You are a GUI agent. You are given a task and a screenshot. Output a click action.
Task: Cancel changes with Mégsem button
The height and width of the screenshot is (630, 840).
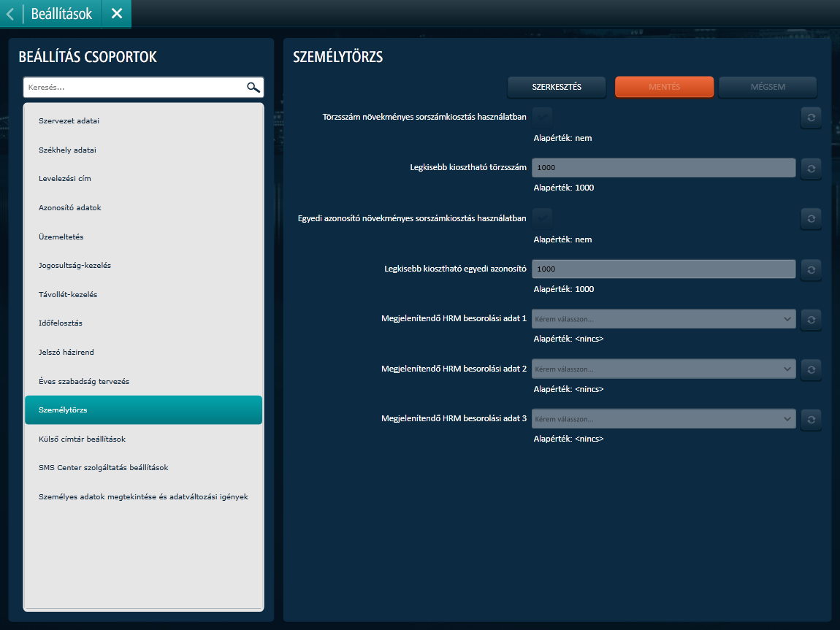pos(768,87)
